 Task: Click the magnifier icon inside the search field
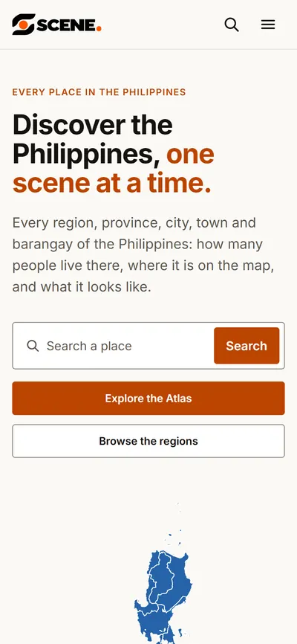pyautogui.click(x=33, y=346)
